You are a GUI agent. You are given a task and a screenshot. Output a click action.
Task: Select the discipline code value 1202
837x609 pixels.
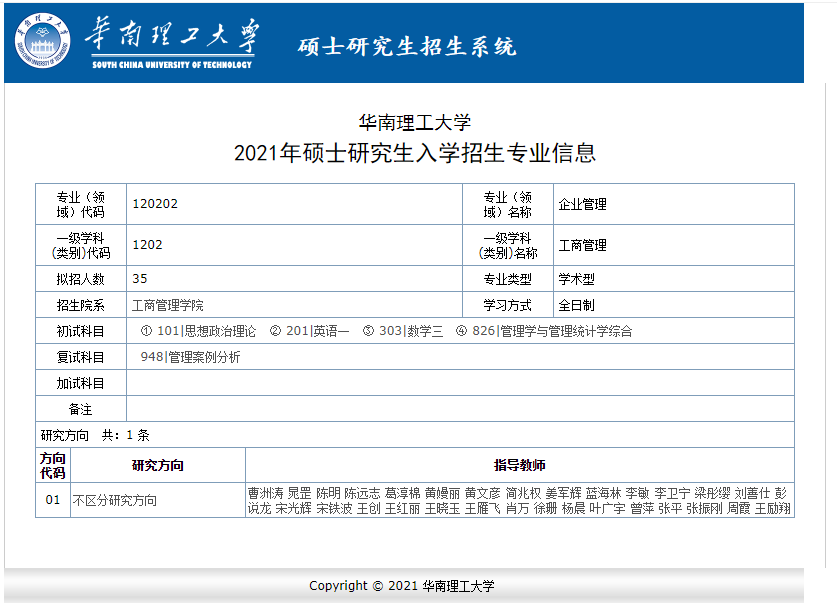click(x=147, y=245)
